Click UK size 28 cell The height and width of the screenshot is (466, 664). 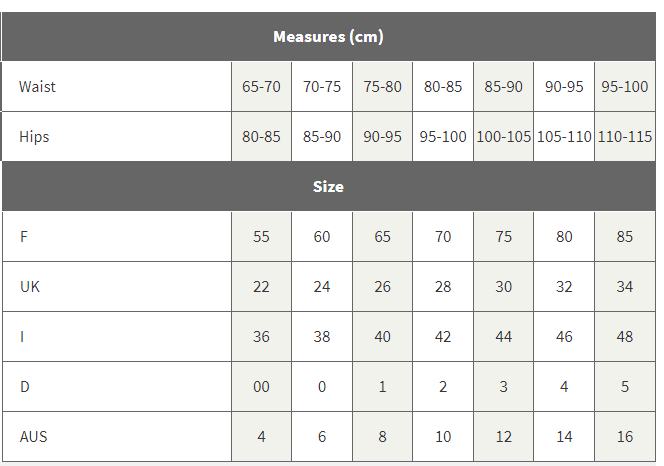[443, 287]
